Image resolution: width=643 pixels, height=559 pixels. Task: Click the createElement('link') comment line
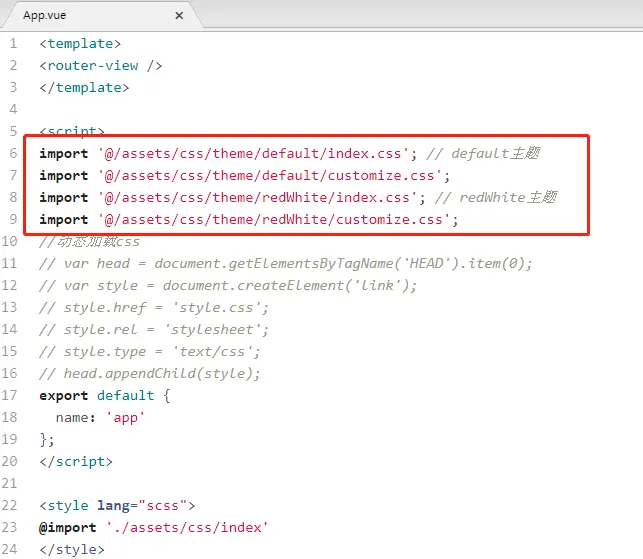[x=228, y=286]
